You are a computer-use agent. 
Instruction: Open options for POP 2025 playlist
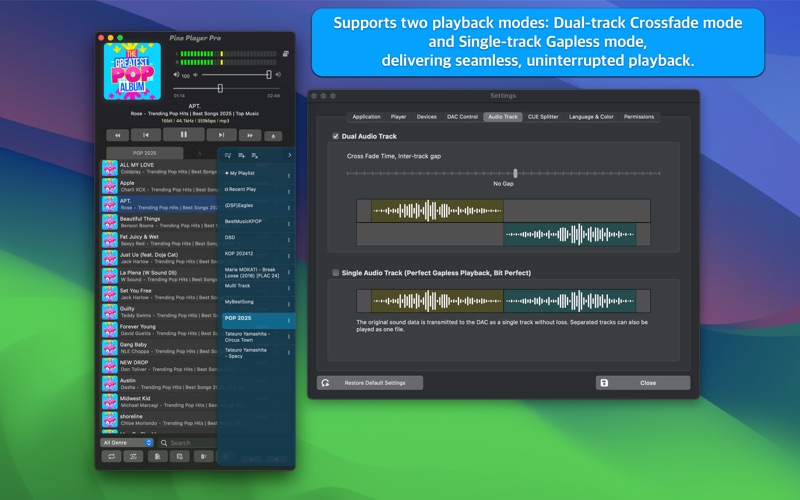pos(289,320)
